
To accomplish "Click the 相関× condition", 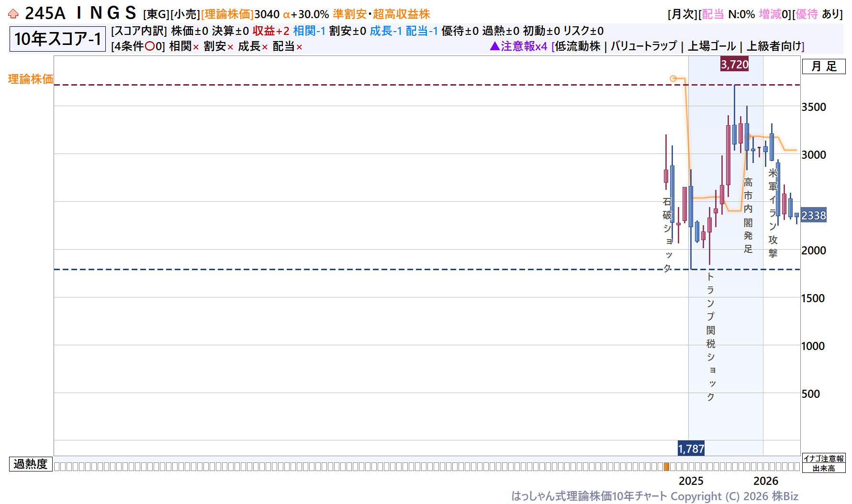I will click(184, 46).
